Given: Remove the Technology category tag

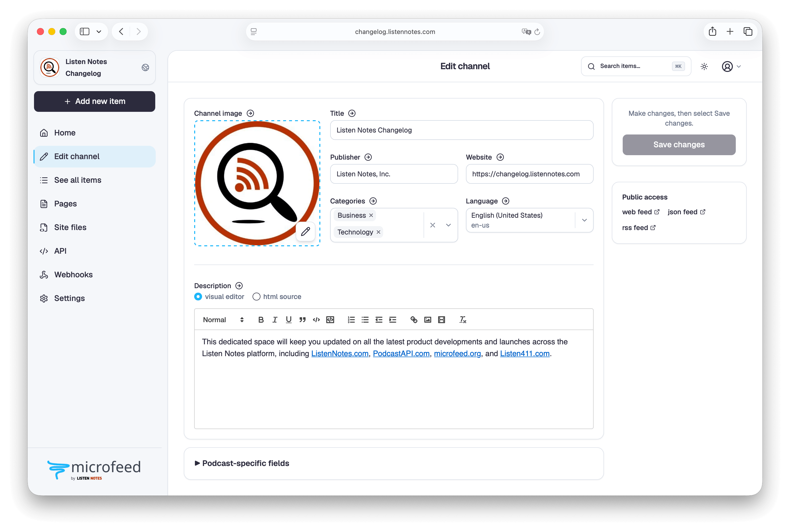Looking at the screenshot, I should pos(378,232).
